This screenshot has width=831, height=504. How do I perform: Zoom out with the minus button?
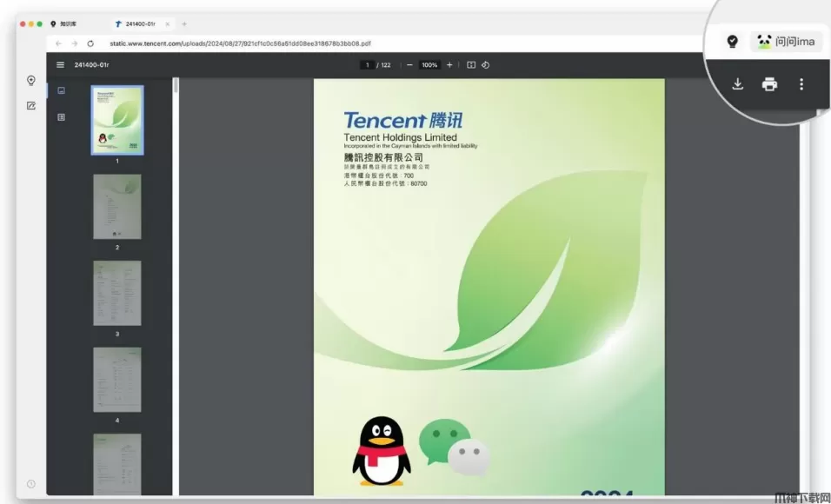pyautogui.click(x=409, y=64)
